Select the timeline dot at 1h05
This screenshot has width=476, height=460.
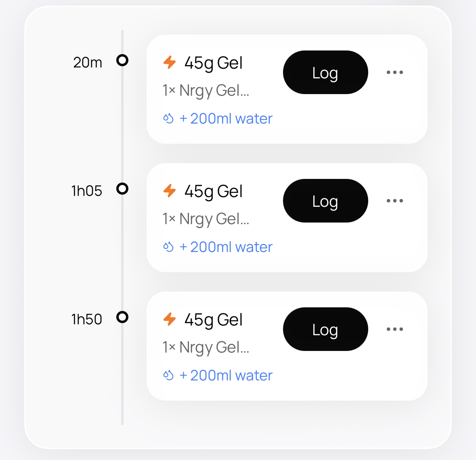[x=122, y=189]
